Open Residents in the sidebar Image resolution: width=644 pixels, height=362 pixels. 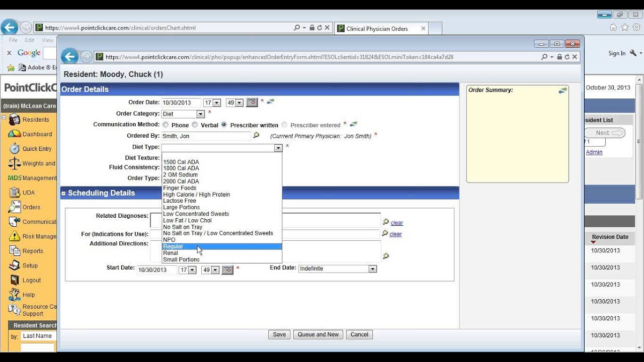pos(36,120)
